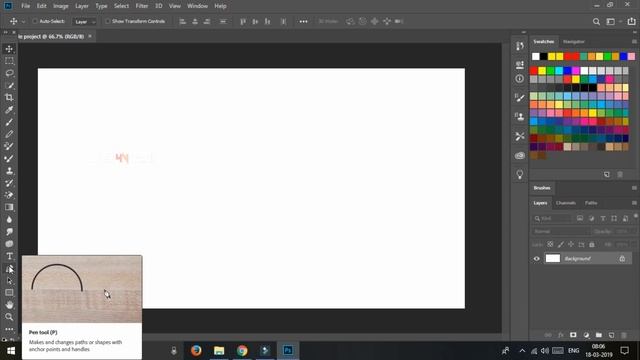Switch to the Navigator tab

(x=574, y=42)
